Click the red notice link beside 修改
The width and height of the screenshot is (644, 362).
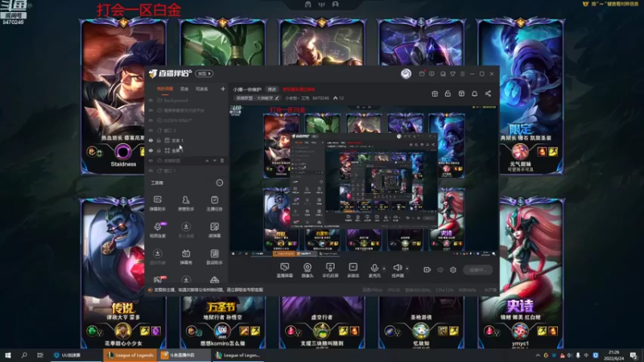click(x=299, y=89)
